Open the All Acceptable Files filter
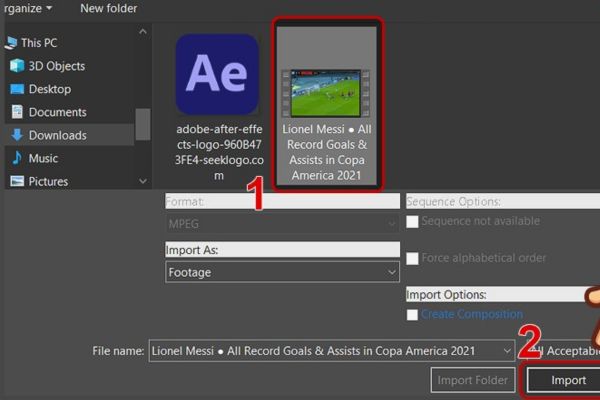 tap(561, 351)
